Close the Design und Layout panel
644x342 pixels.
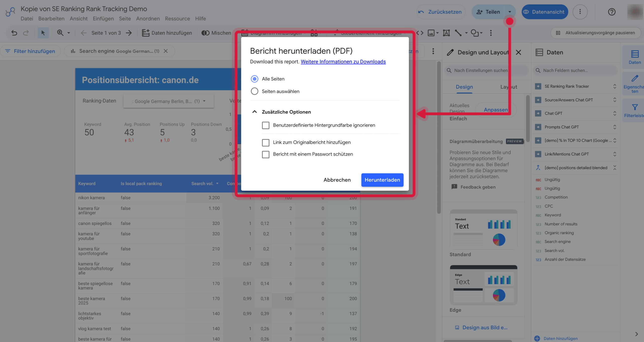(x=518, y=52)
